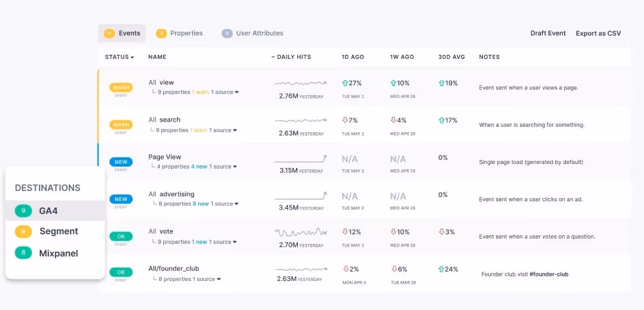Viewport: 644px width, 310px height.
Task: Click the green 6 badge beside Mixpanel
Action: click(x=23, y=253)
